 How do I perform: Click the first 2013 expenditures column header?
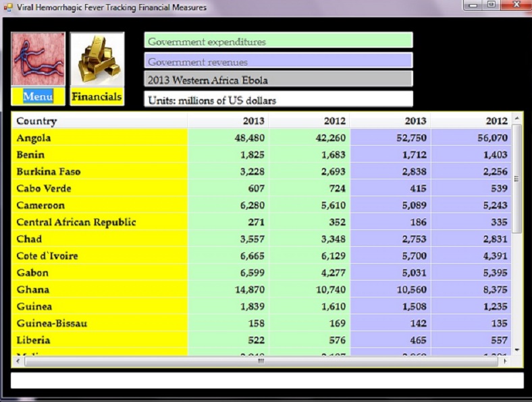228,121
